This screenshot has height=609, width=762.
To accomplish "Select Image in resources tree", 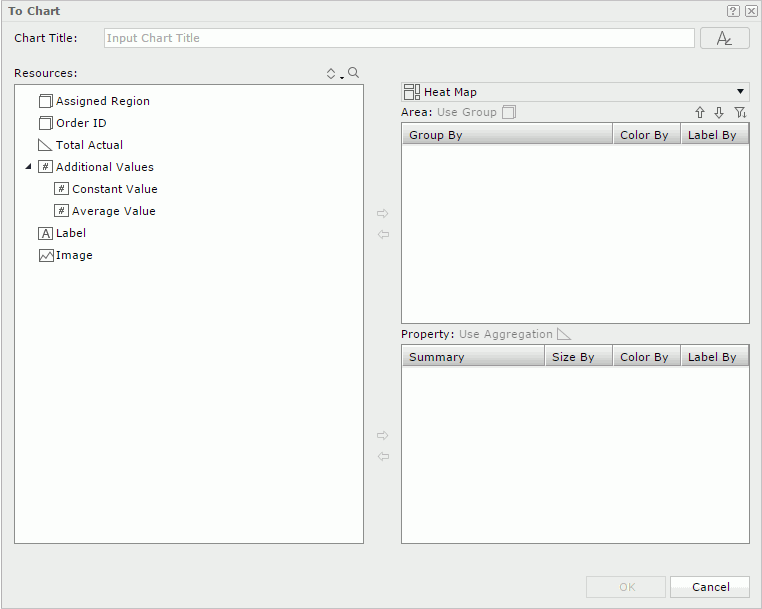I will (x=74, y=255).
